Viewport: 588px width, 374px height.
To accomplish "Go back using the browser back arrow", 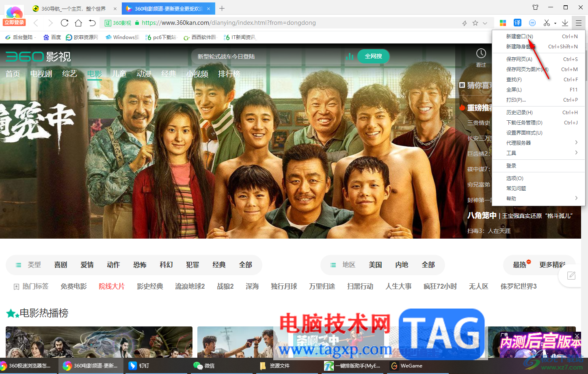I will pyautogui.click(x=36, y=23).
